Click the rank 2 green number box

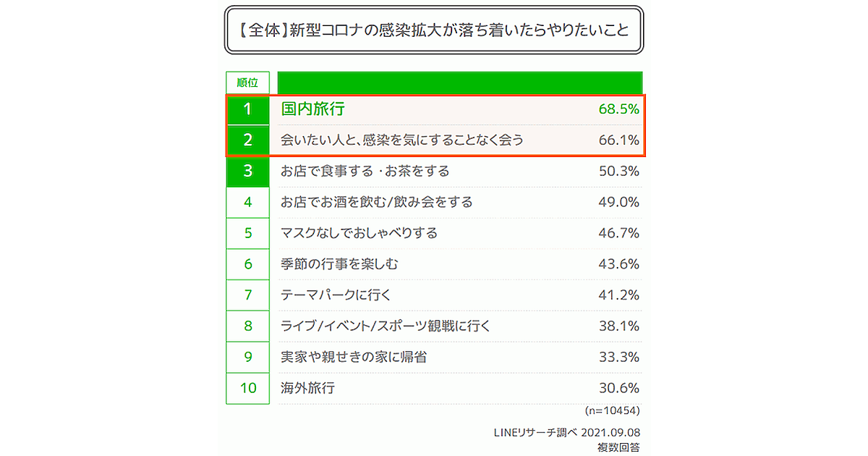247,140
